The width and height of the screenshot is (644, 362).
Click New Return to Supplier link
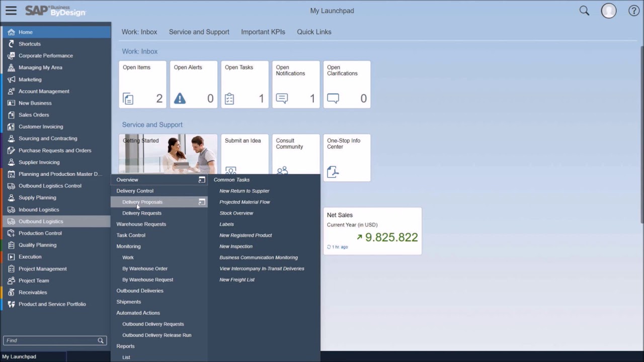(245, 191)
